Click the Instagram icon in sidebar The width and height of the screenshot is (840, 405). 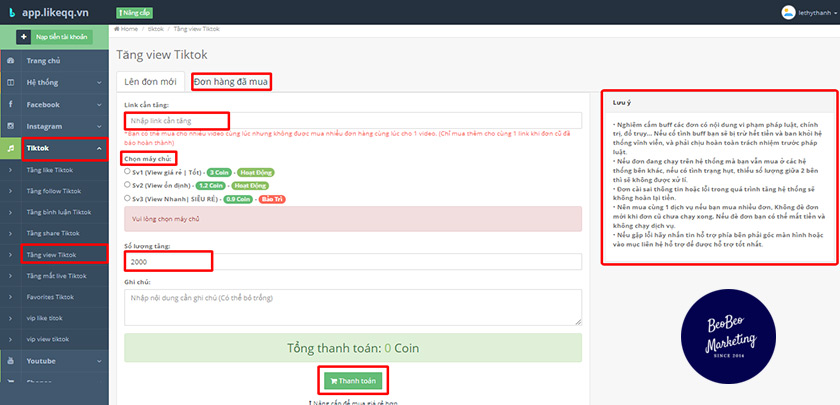pos(10,126)
